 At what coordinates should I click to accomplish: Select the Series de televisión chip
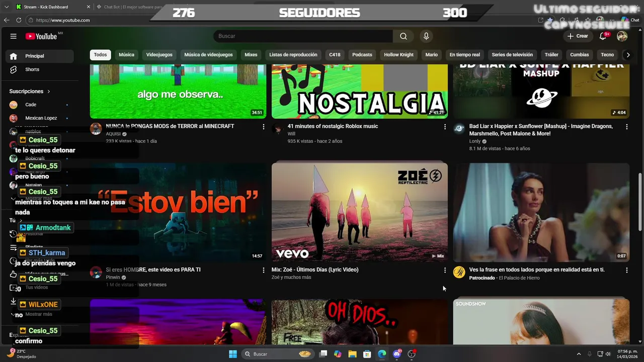point(512,55)
